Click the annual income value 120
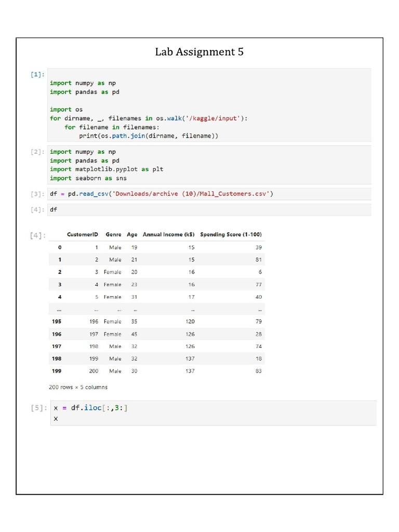The width and height of the screenshot is (399, 532). tap(190, 322)
